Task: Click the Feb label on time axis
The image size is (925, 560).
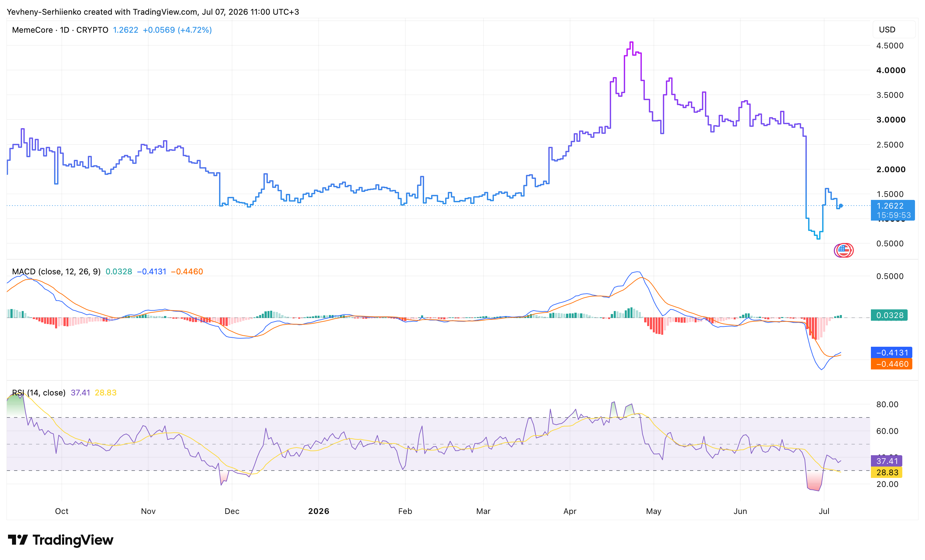Action: (405, 511)
